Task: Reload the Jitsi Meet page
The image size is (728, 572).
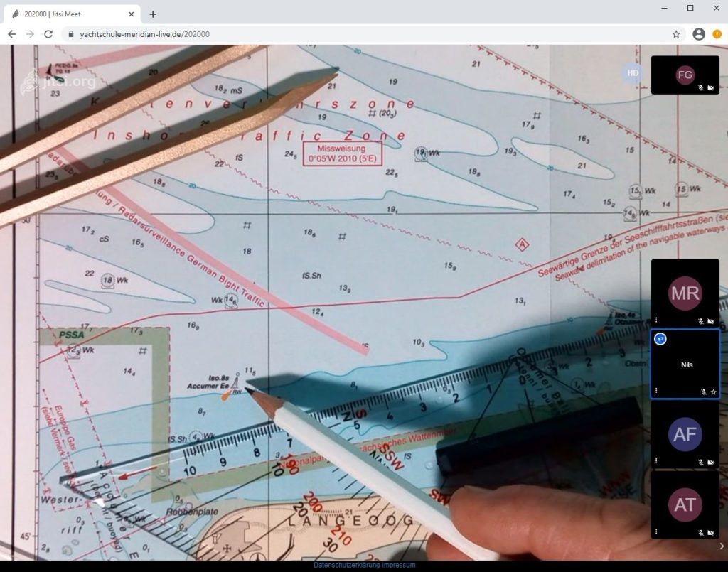Action: coord(48,34)
